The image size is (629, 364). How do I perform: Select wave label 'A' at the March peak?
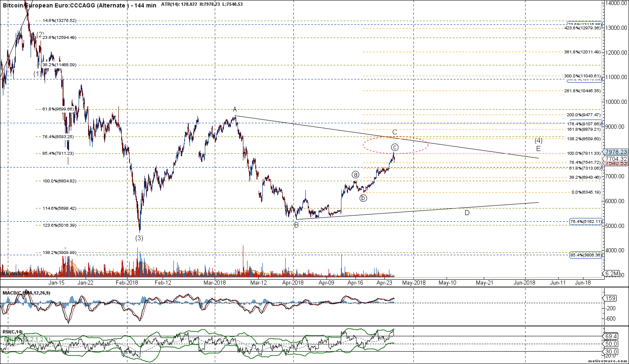[235, 109]
